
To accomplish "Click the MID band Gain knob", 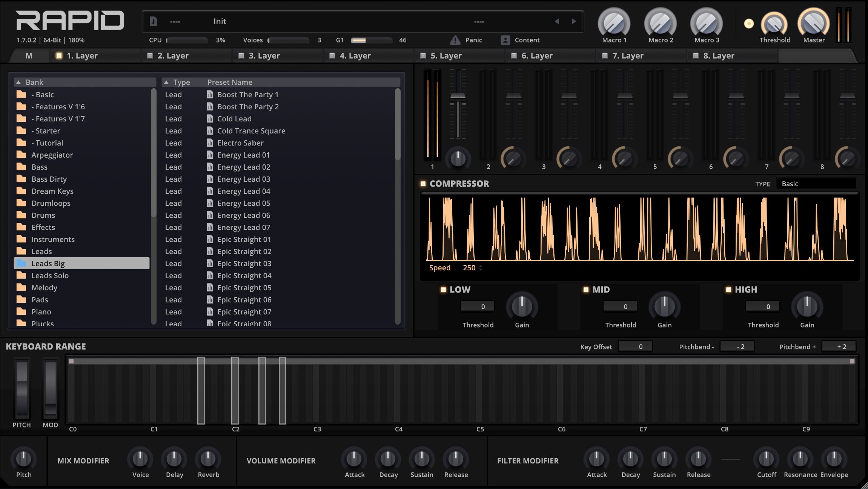I will (665, 306).
